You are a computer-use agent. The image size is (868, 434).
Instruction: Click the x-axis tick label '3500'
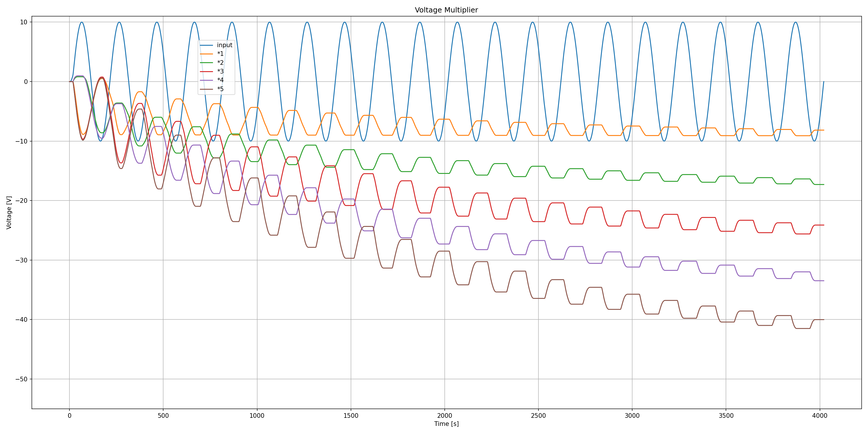pyautogui.click(x=726, y=416)
